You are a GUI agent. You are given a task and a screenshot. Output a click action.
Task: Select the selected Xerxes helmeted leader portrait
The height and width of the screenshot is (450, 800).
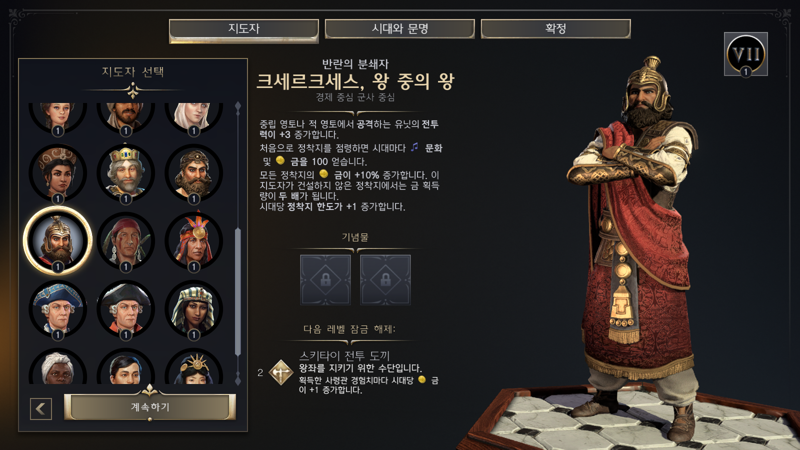tap(58, 241)
